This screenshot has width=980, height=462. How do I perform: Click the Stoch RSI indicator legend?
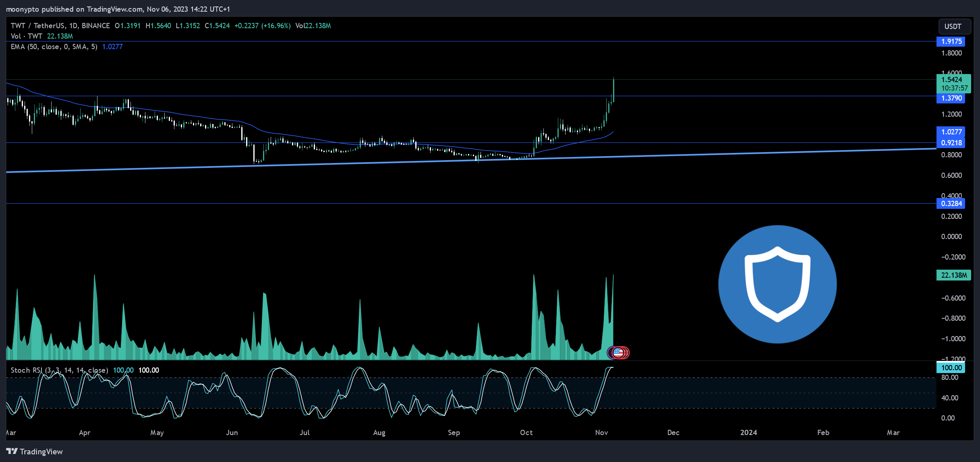[x=59, y=370]
